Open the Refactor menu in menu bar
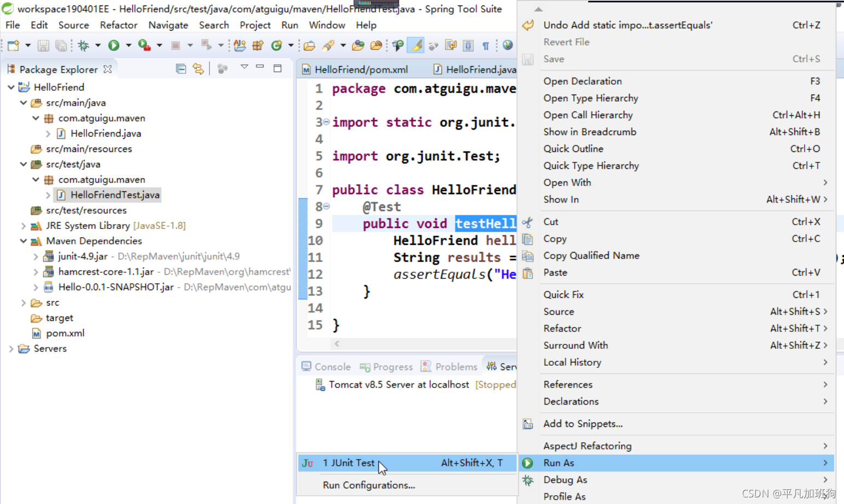 pos(118,25)
